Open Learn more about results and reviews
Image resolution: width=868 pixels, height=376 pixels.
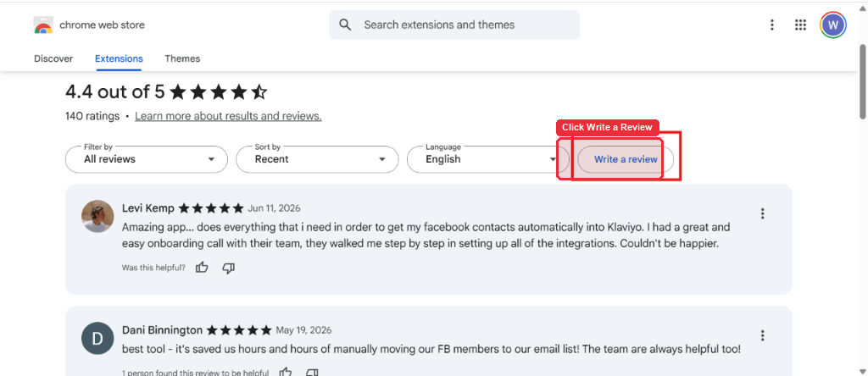click(x=228, y=116)
